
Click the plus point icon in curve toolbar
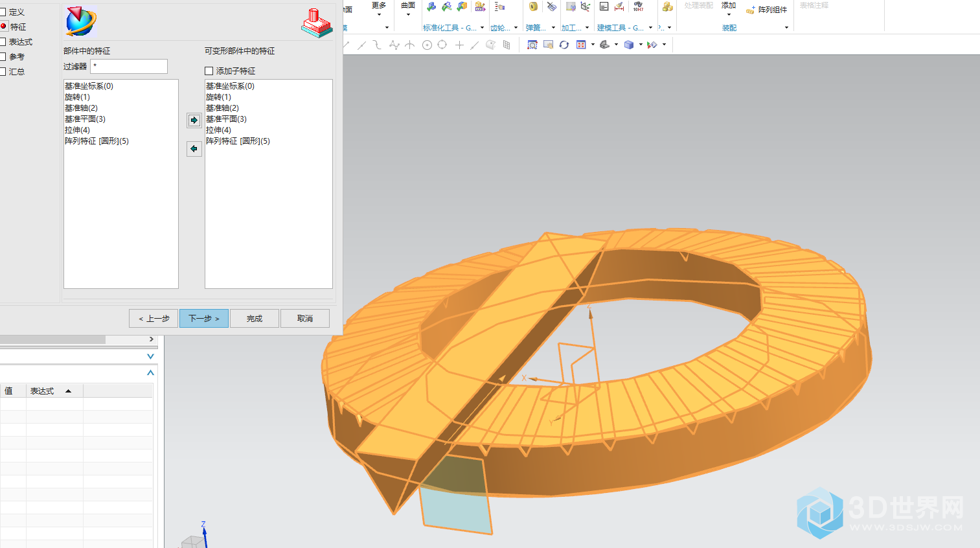coord(459,45)
